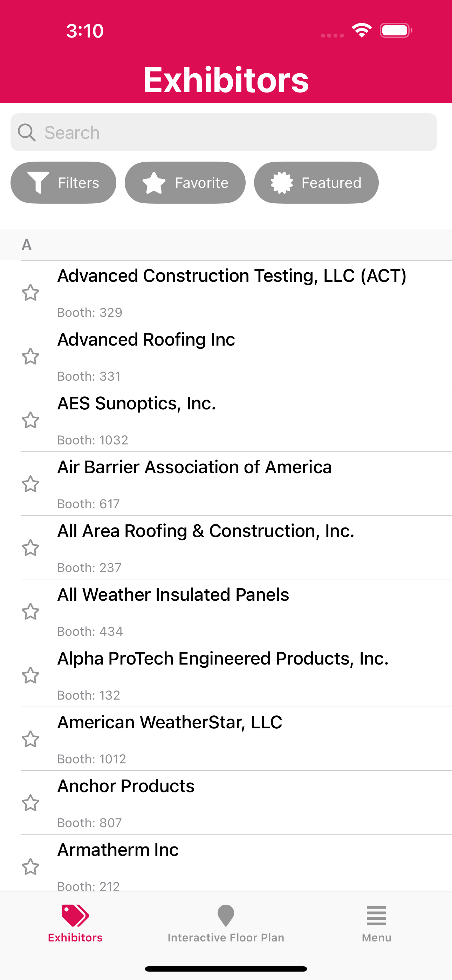Open the Filters funnel button

pos(63,183)
